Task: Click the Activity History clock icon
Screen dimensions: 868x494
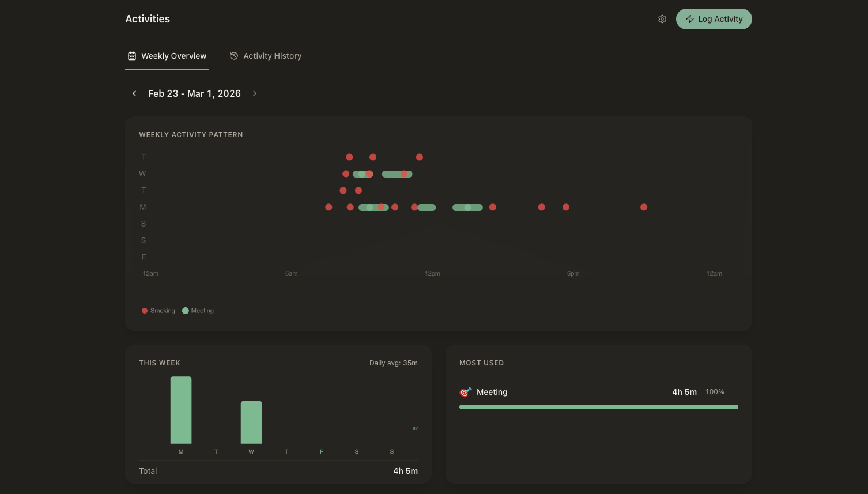Action: click(x=234, y=56)
